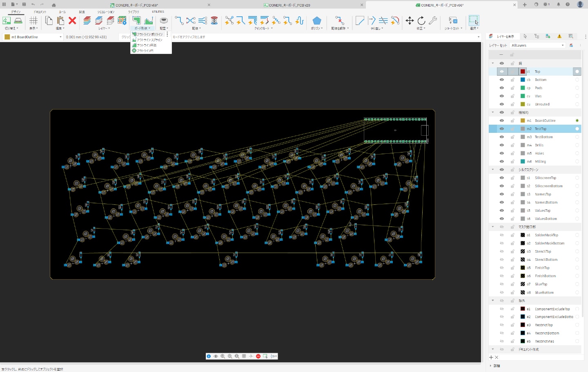This screenshot has height=372, width=588.
Task: Click the red stop icon in bottom toolbar
Action: tap(258, 356)
